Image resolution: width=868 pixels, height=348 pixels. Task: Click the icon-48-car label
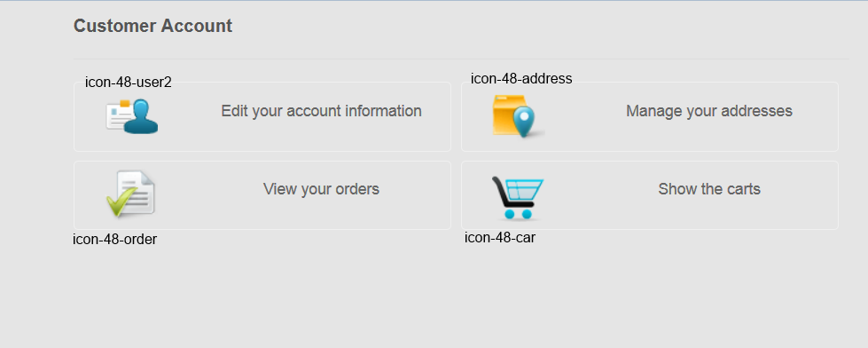click(x=500, y=238)
